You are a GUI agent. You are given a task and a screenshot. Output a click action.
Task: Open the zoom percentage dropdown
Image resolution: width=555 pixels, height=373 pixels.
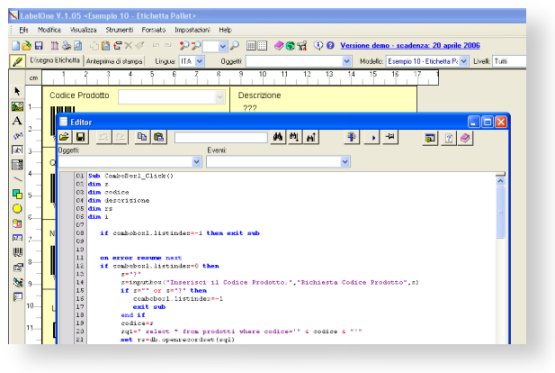point(223,46)
